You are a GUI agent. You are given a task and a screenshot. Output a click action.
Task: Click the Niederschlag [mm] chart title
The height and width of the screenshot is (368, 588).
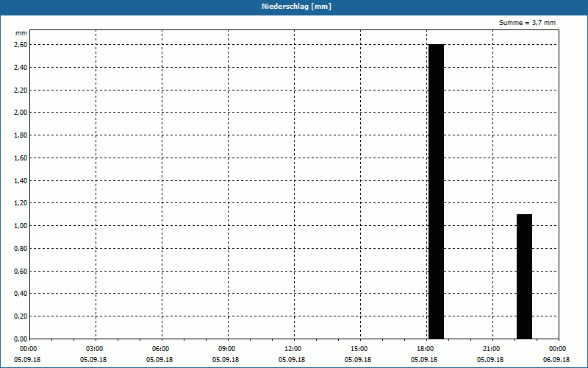coord(296,7)
